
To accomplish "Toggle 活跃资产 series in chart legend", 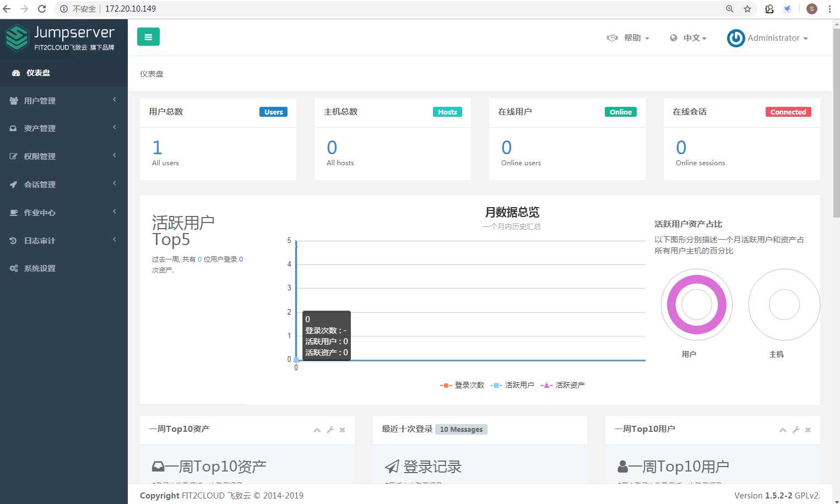I will pyautogui.click(x=562, y=385).
